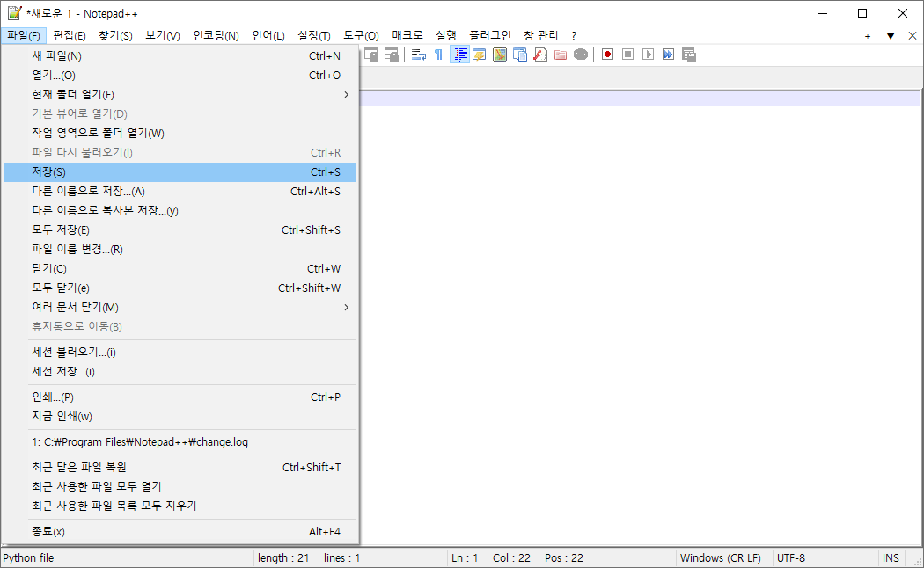Click 모두 저장(E) menu entry
This screenshot has height=568, width=924.
(x=180, y=230)
